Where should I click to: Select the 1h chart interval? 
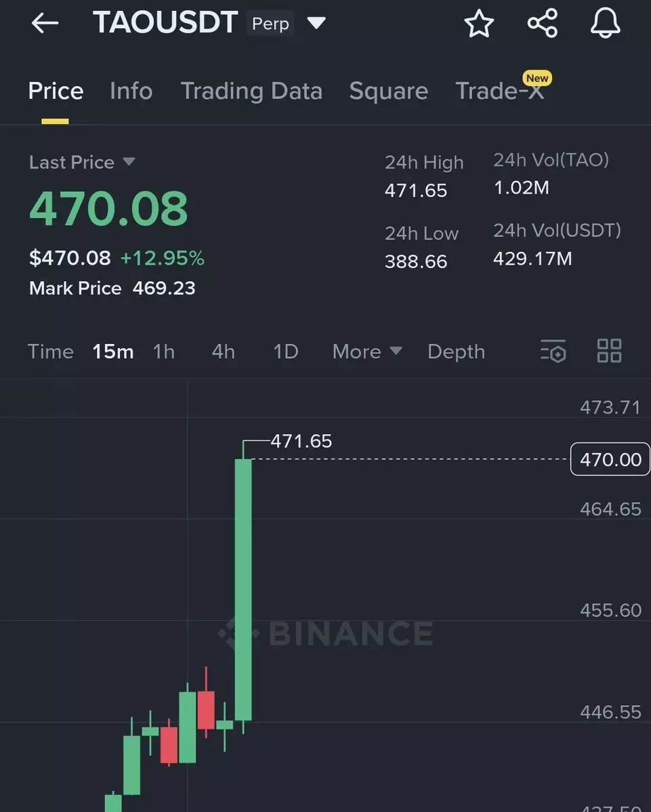tap(164, 351)
